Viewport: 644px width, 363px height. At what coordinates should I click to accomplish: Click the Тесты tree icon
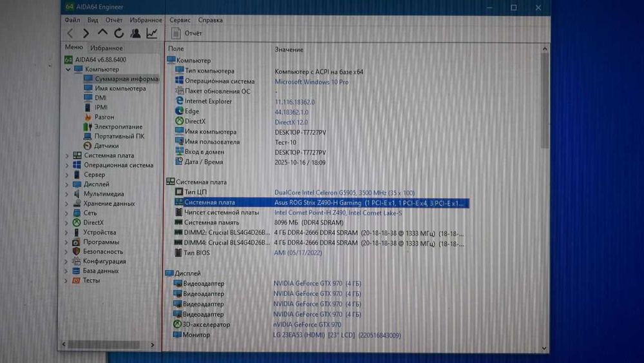click(76, 280)
